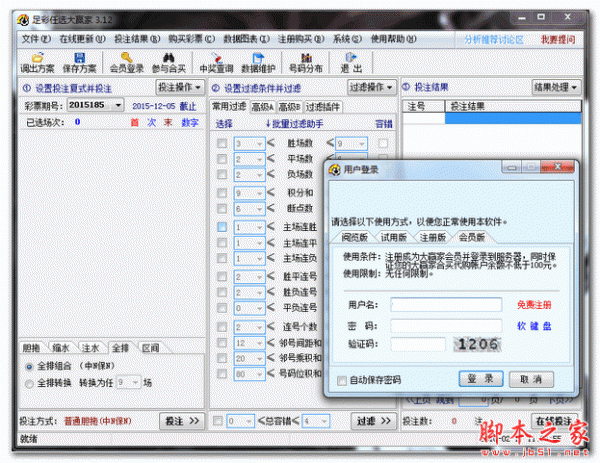
Task: Click the 退出 exit icon
Action: click(351, 58)
